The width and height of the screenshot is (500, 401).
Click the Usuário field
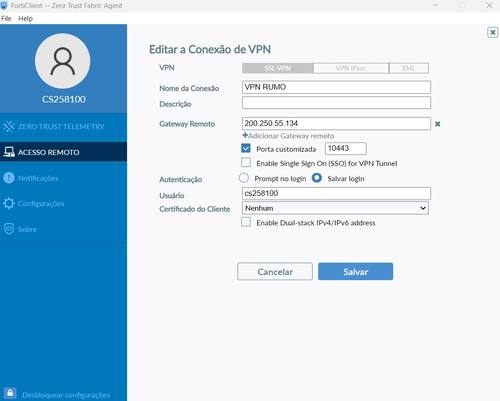coord(336,193)
